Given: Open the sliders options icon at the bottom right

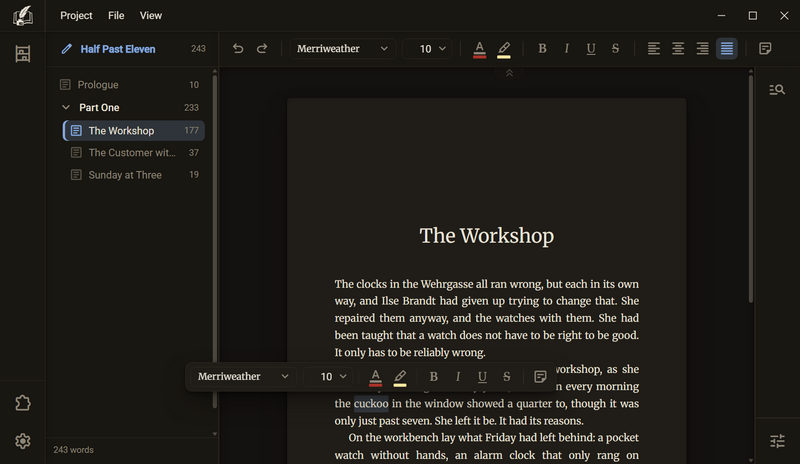Looking at the screenshot, I should click(777, 441).
